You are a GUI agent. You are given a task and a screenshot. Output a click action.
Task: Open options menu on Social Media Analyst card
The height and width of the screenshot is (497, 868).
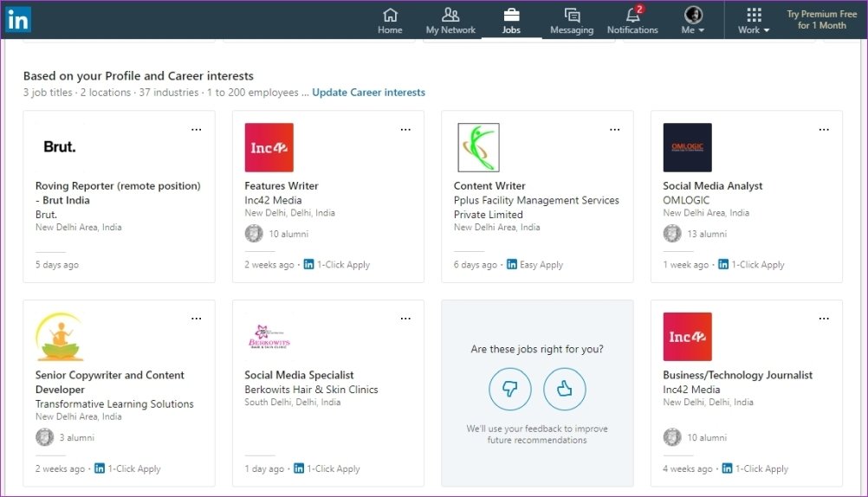825,130
